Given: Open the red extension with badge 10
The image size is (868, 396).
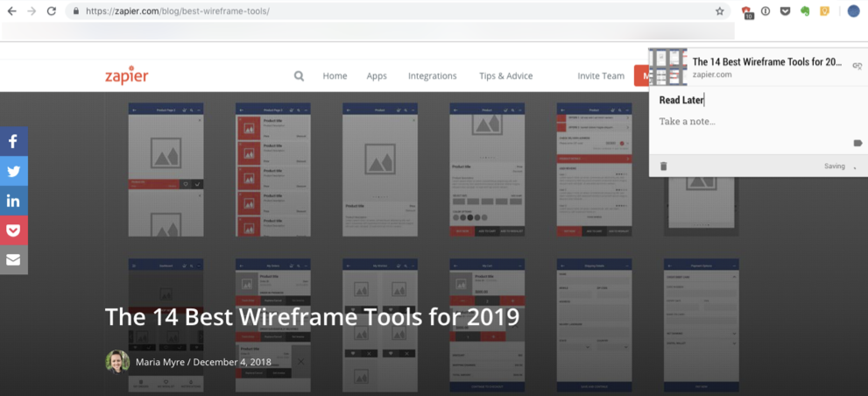Looking at the screenshot, I should point(747,12).
